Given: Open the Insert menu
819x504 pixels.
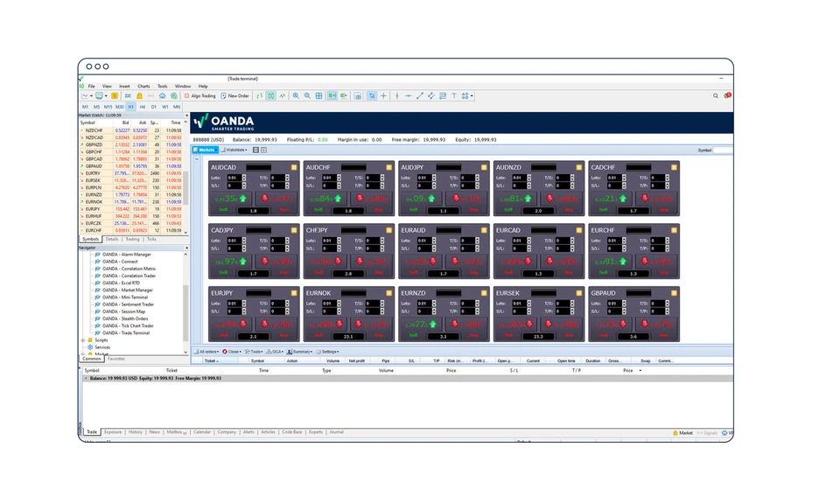Looking at the screenshot, I should point(124,86).
